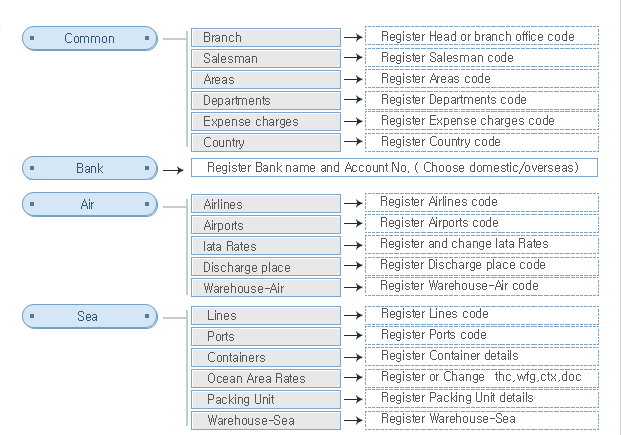Open the Packing Unit item
Screen dimensions: 621x435
pyautogui.click(x=265, y=399)
